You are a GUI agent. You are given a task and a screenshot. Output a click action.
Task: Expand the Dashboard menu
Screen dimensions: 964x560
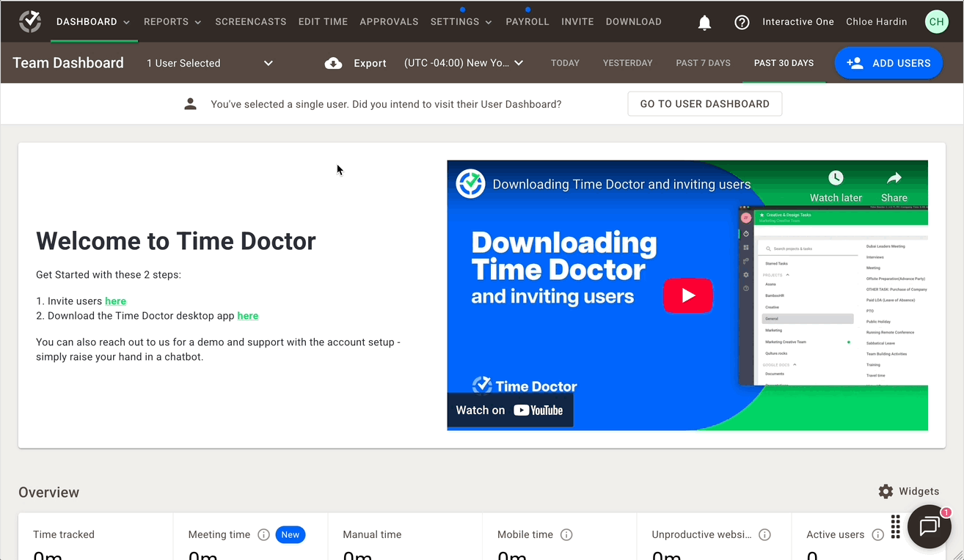[93, 22]
